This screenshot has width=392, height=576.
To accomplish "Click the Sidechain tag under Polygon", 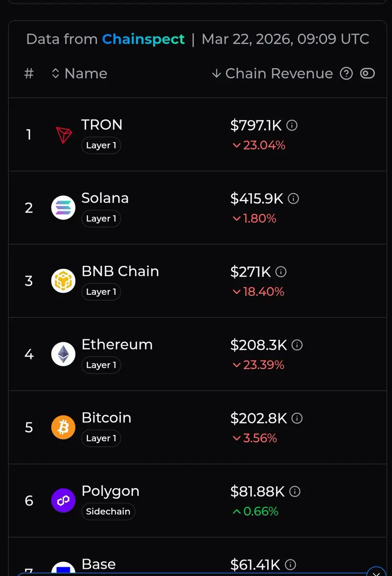I will pyautogui.click(x=108, y=512).
